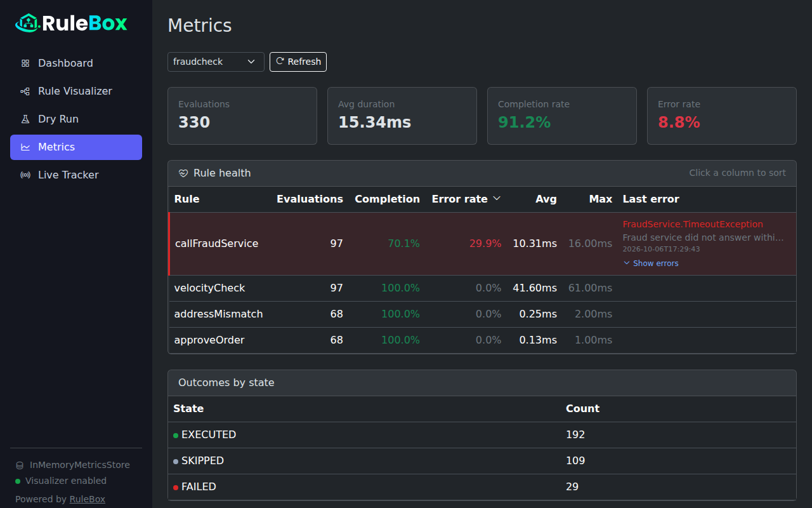Click the InMemoryMetricsStore database icon
812x508 pixels.
click(20, 465)
